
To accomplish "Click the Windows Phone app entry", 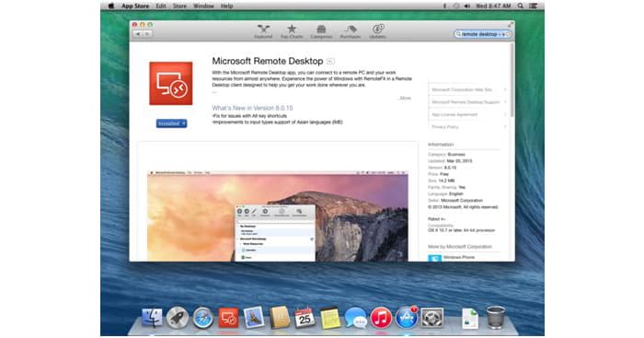I will coord(451,257).
